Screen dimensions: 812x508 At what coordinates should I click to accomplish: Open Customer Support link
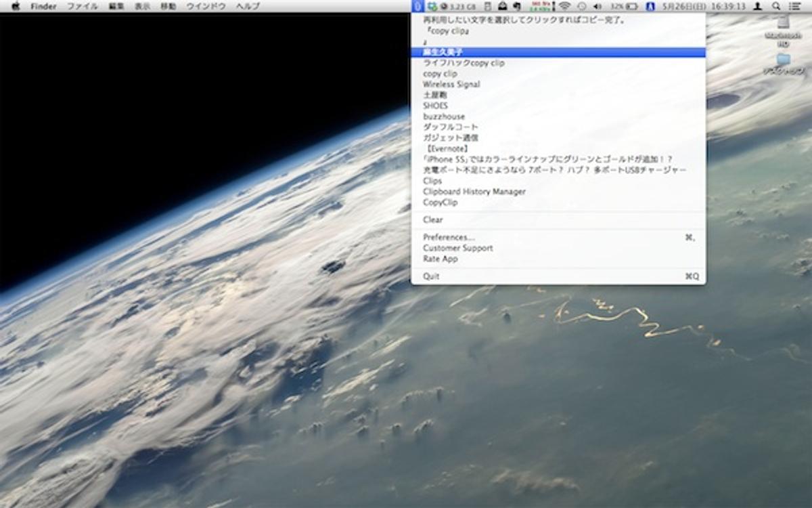457,248
